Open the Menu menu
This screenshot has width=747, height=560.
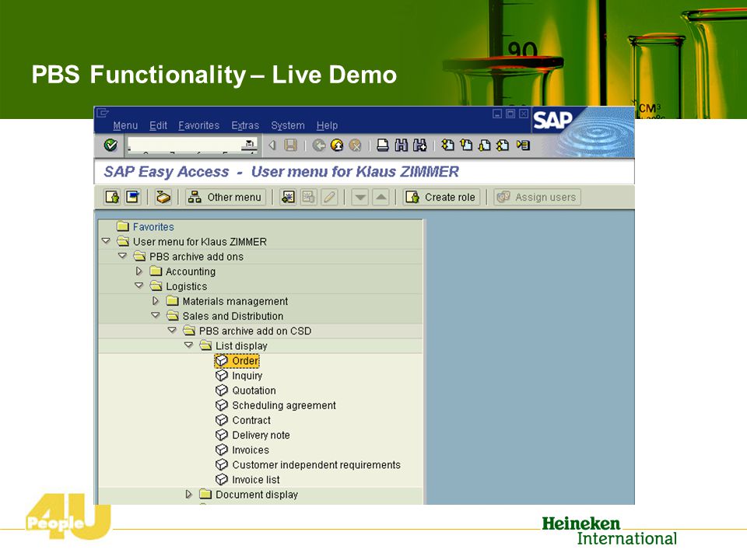(x=125, y=125)
